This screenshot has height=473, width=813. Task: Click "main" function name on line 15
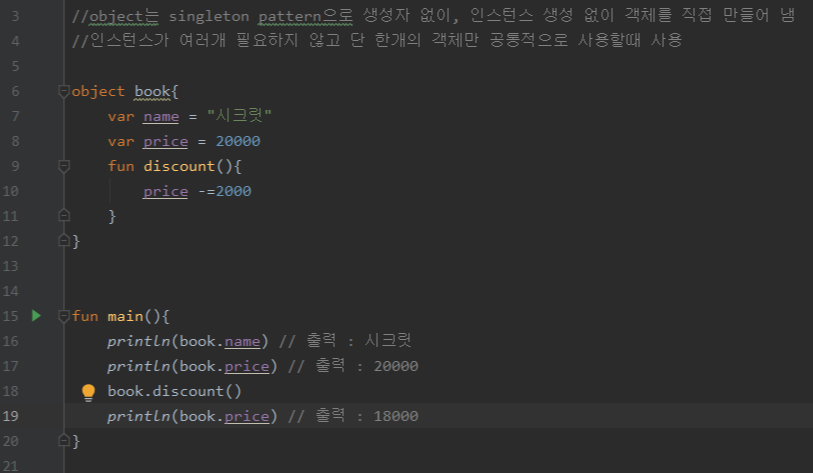tap(125, 316)
